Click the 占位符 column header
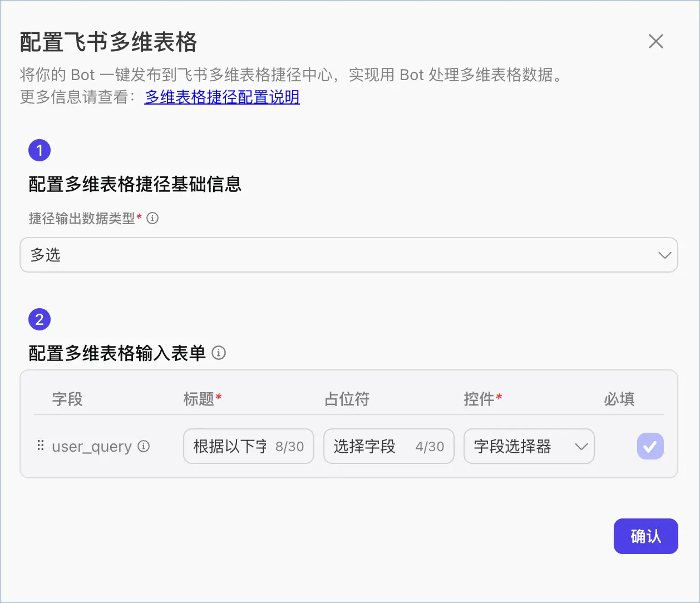The height and width of the screenshot is (603, 700). (x=347, y=399)
